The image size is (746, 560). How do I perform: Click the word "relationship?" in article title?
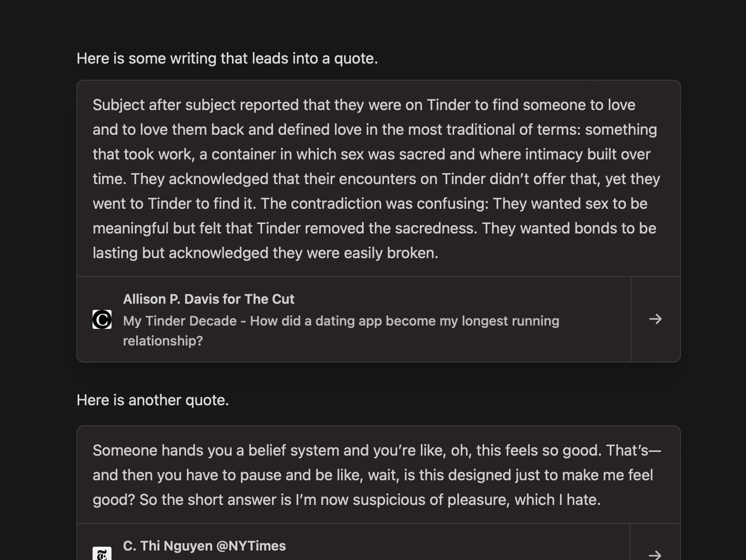point(163,341)
